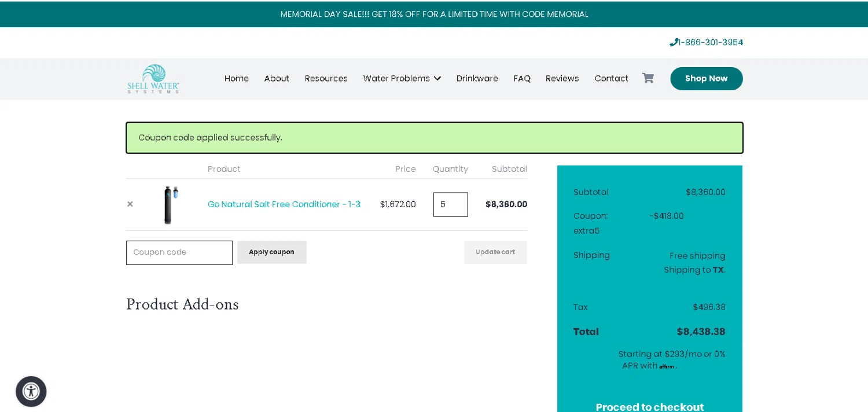Open the FAQ page
This screenshot has width=868, height=412.
pyautogui.click(x=522, y=78)
